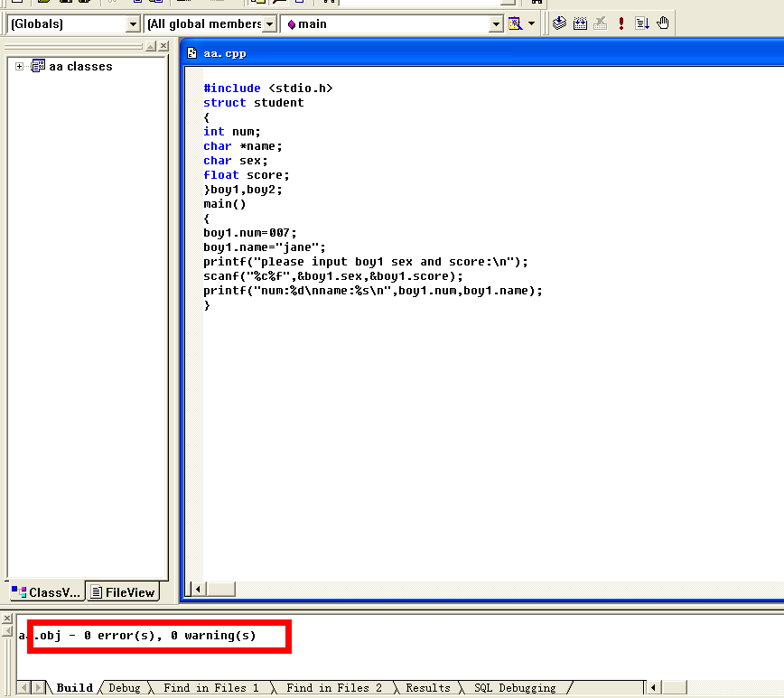Select the Debug output tab

click(x=125, y=688)
